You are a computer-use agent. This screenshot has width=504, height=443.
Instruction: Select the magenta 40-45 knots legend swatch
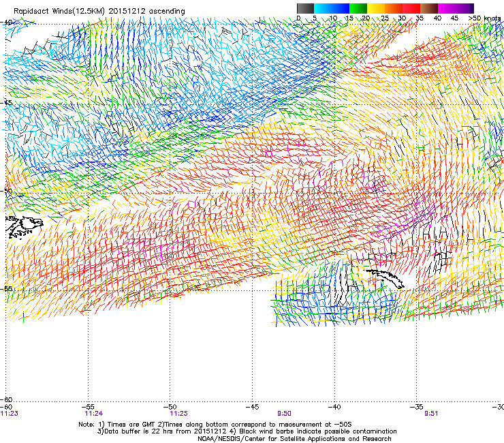pos(447,8)
